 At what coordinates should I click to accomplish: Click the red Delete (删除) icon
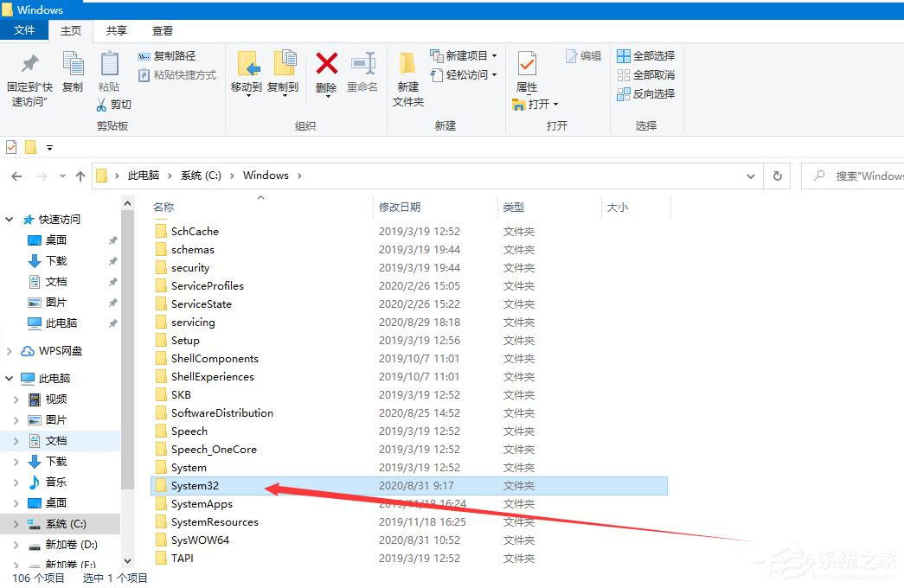pos(326,64)
